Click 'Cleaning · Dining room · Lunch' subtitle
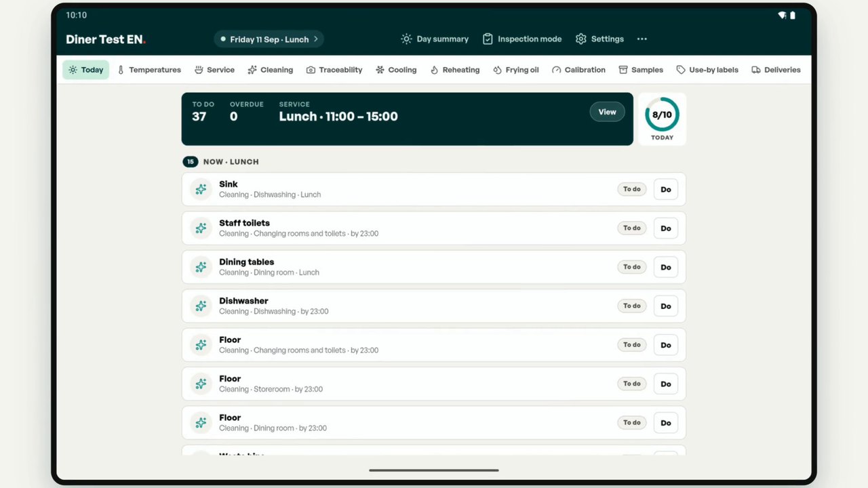This screenshot has width=868, height=488. coord(269,272)
